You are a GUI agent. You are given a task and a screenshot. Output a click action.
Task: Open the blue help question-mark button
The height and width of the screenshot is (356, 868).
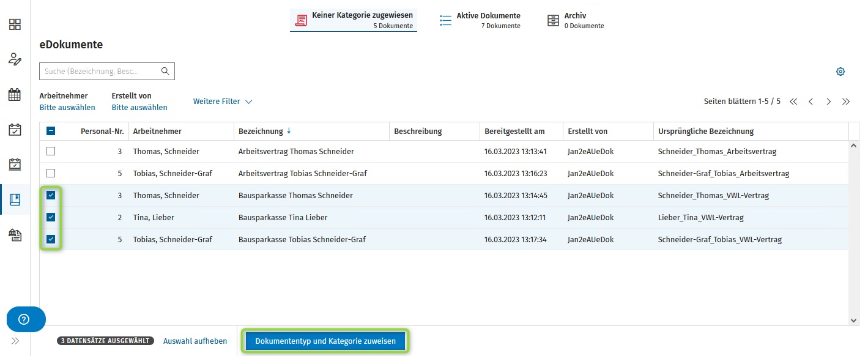25,319
